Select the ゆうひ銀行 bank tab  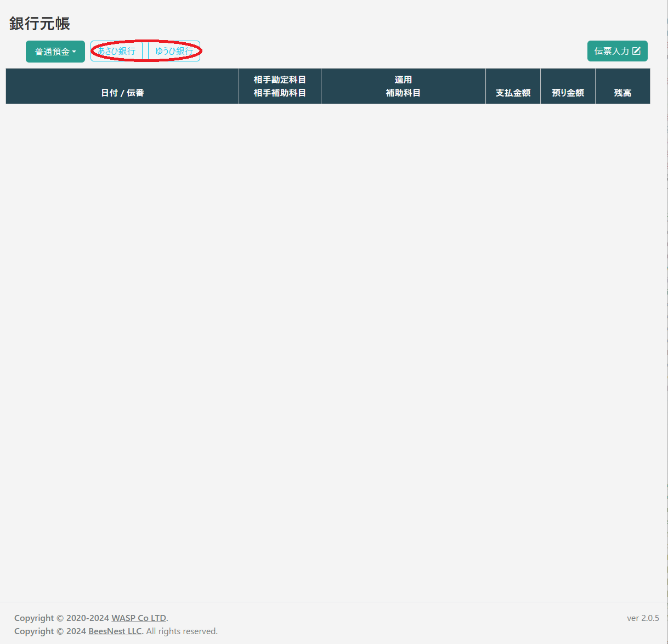[x=174, y=51]
